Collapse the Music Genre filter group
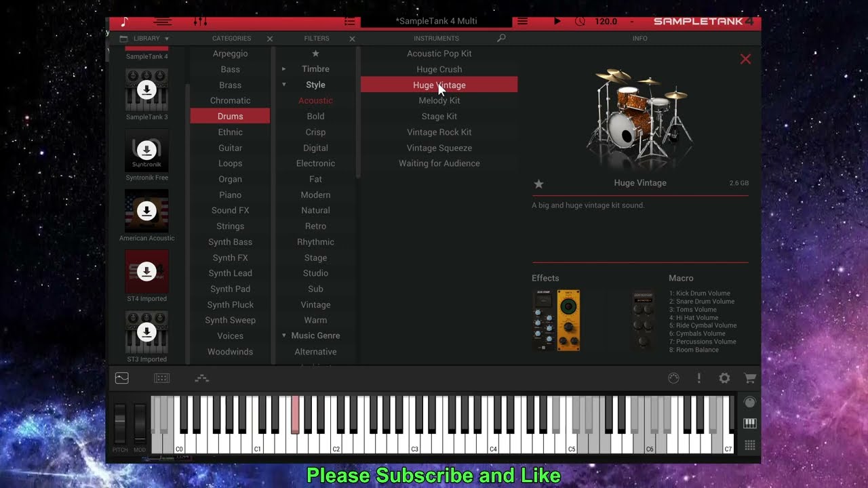The image size is (868, 488). (283, 335)
